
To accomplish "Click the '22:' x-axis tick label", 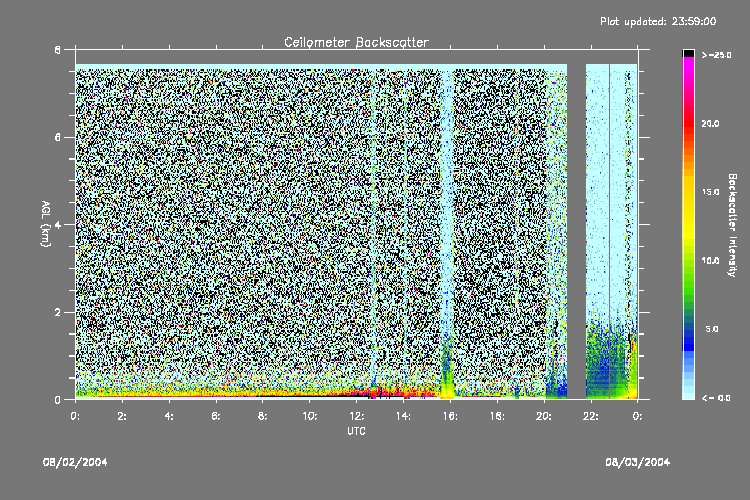I will click(591, 416).
